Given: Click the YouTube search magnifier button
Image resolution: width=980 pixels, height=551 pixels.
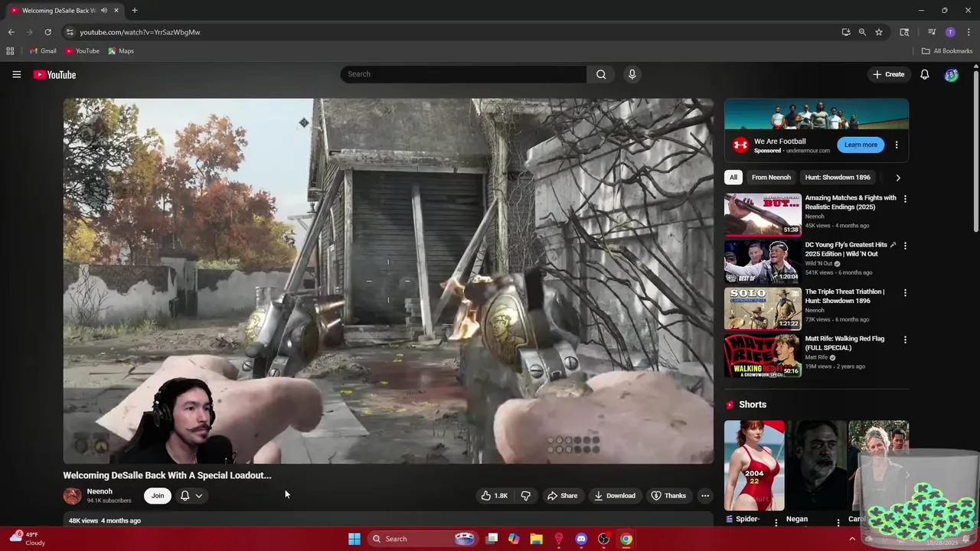Looking at the screenshot, I should (601, 74).
